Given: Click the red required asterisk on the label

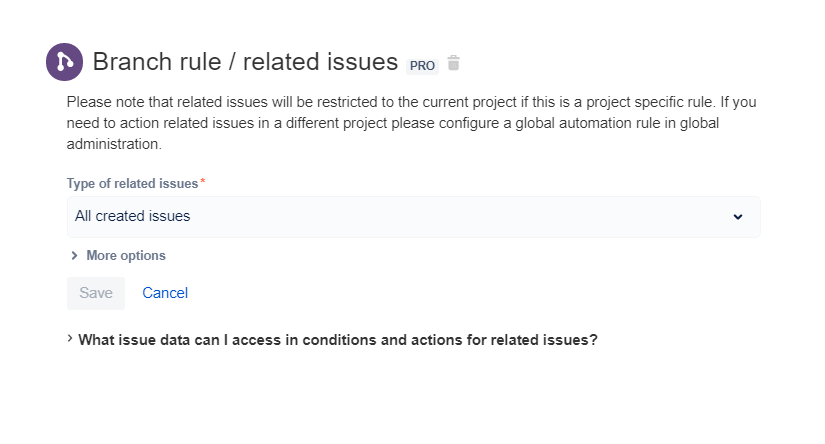Looking at the screenshot, I should coord(203,182).
